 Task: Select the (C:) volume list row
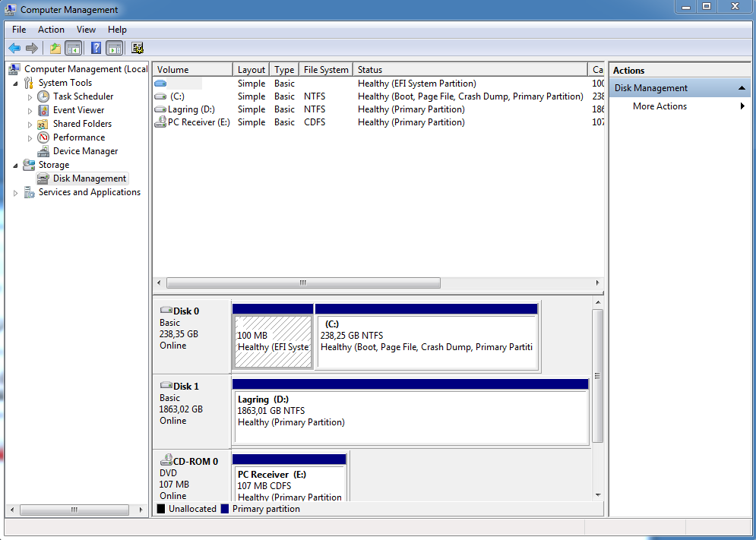tap(378, 96)
